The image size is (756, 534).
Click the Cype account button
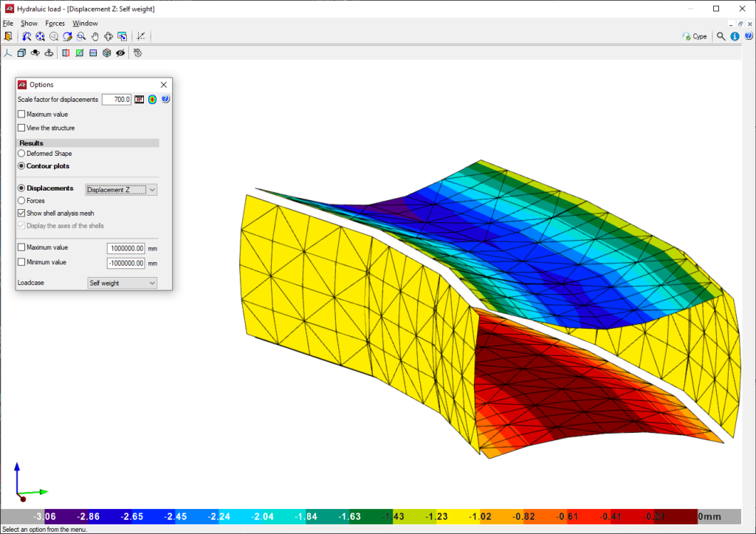[695, 36]
